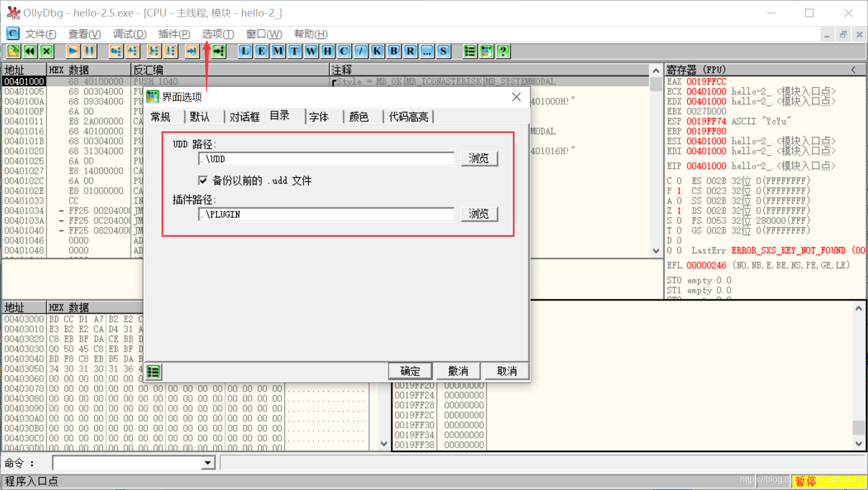Viewport: 868px width, 490px height.
Task: Open the Breakpoints (B) icon
Action: tap(394, 51)
